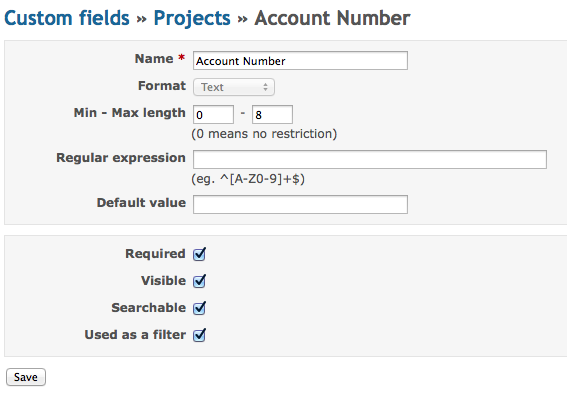567x393 pixels.
Task: Click the Default value label
Action: (x=141, y=203)
